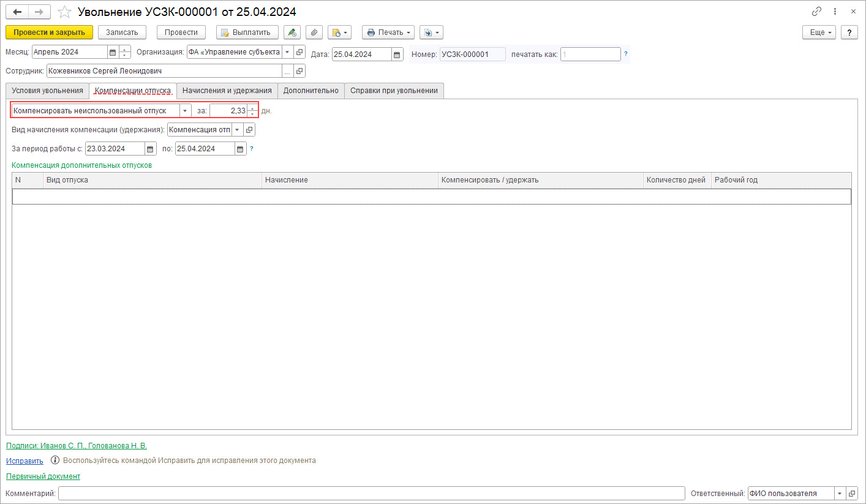Click period end date field 25.04.2024
The image size is (866, 504).
point(205,149)
